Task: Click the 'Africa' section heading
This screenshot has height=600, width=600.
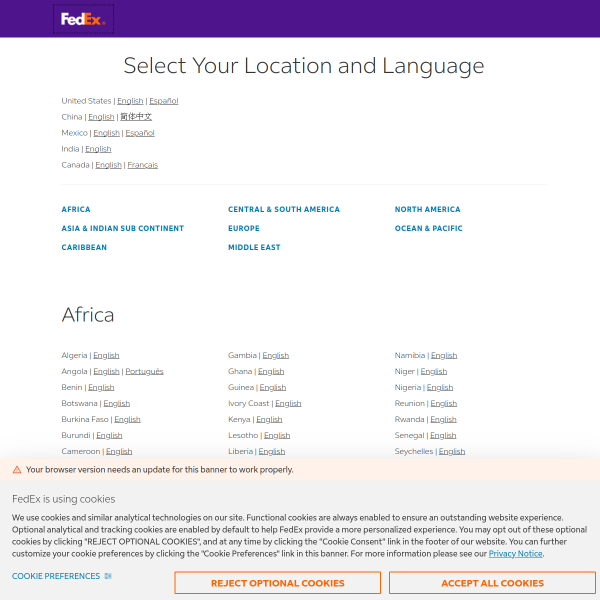Action: pyautogui.click(x=88, y=315)
